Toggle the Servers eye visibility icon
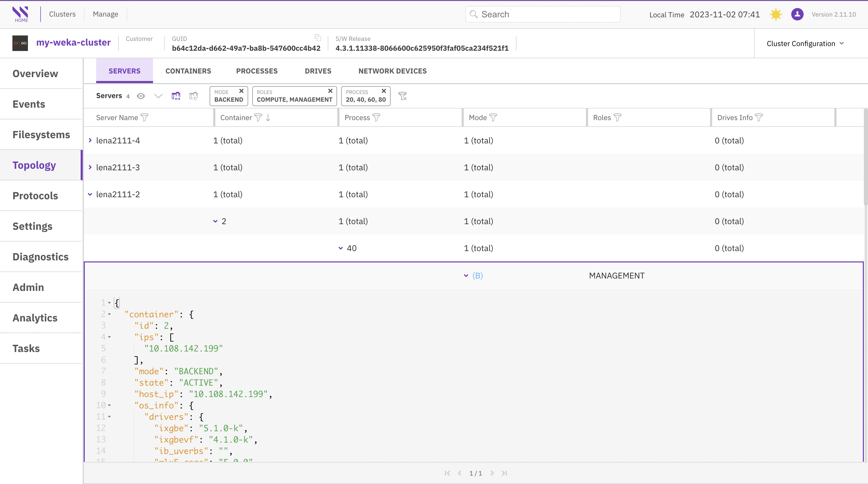The height and width of the screenshot is (484, 868). coord(141,96)
